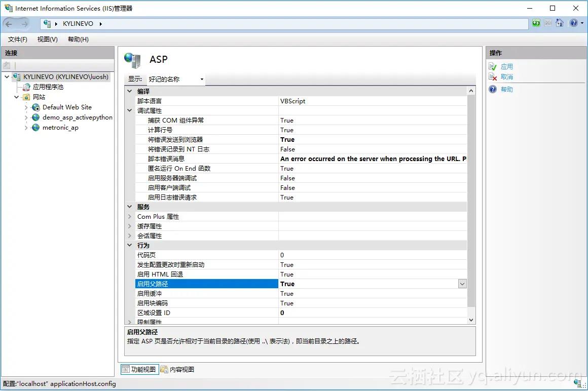Expand the Default Web Site node
This screenshot has width=588, height=391.
[26, 107]
